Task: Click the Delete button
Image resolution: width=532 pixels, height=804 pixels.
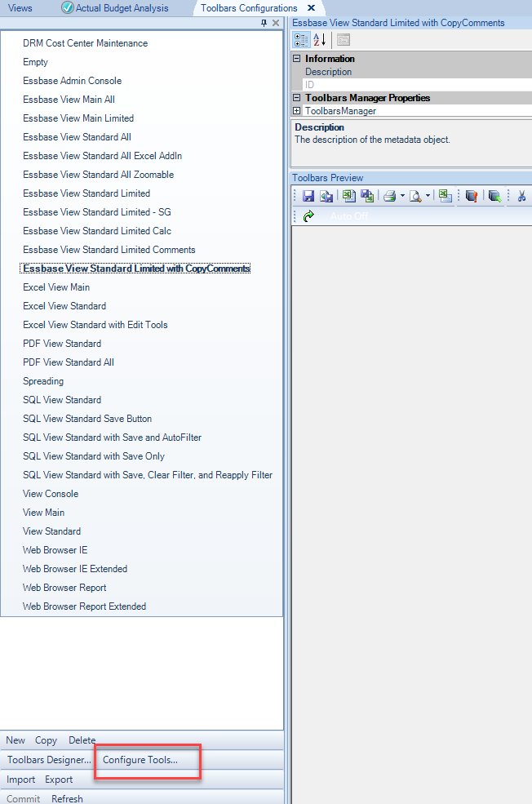Action: (82, 740)
